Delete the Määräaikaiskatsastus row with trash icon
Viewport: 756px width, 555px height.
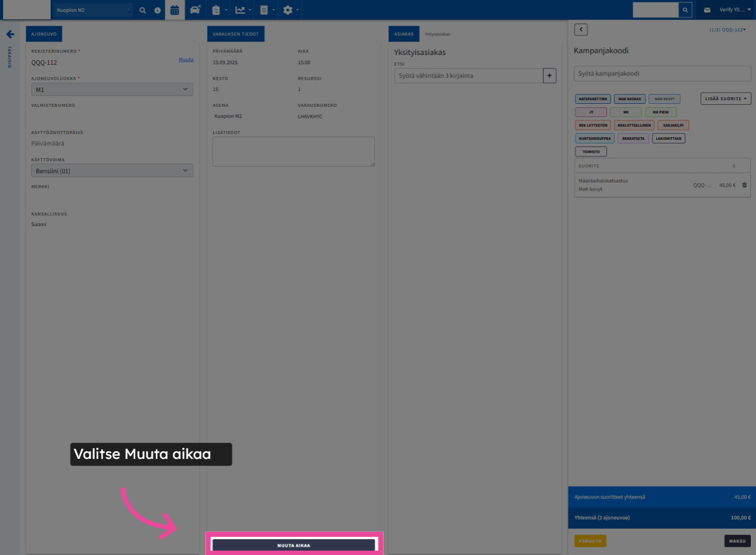tap(744, 185)
